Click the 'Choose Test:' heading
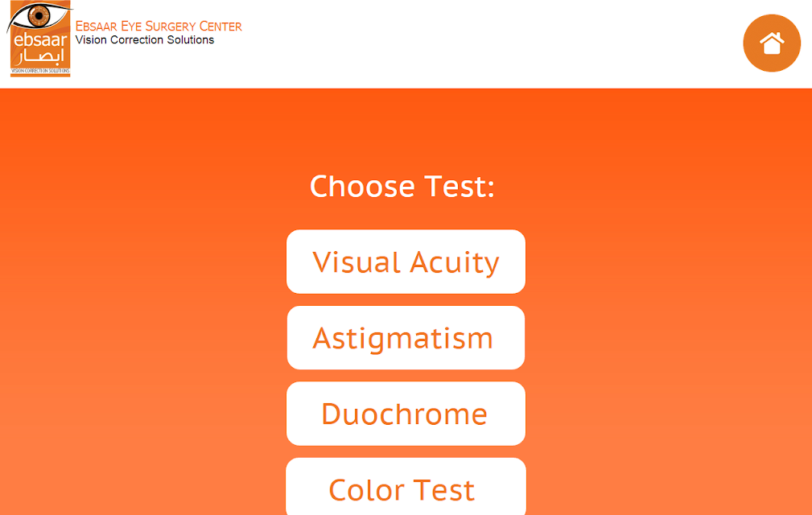The width and height of the screenshot is (812, 515). tap(402, 187)
